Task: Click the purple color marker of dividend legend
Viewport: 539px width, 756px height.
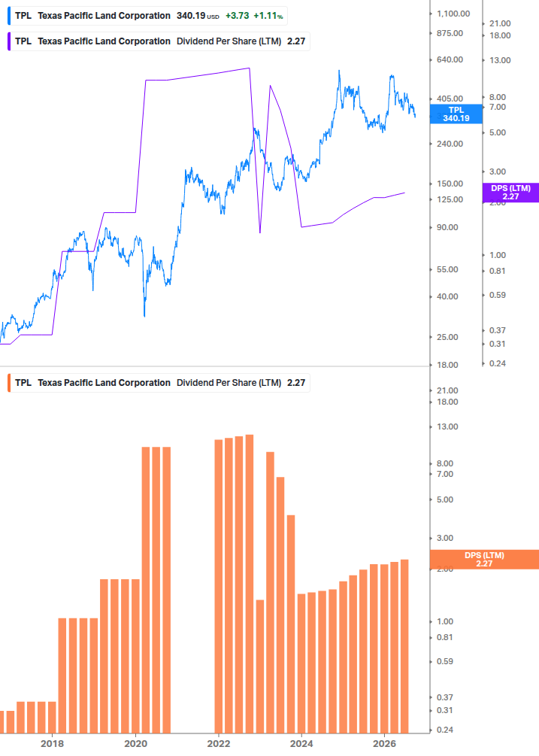Action: click(9, 41)
